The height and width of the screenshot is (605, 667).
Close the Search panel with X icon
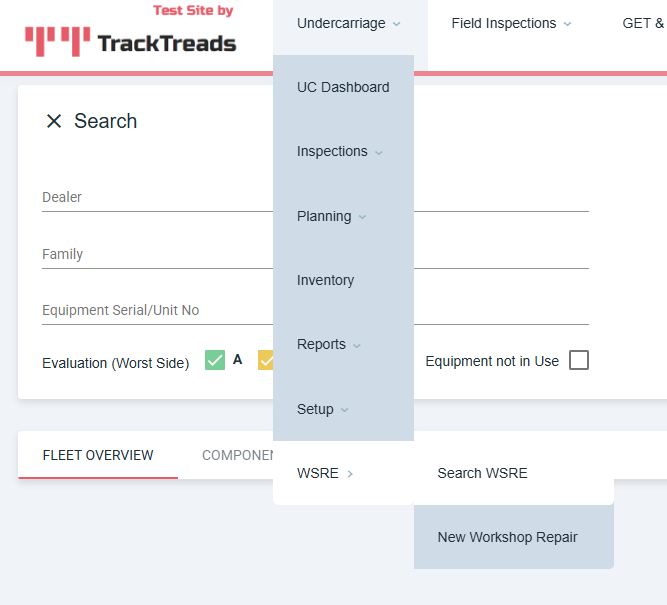tap(54, 121)
